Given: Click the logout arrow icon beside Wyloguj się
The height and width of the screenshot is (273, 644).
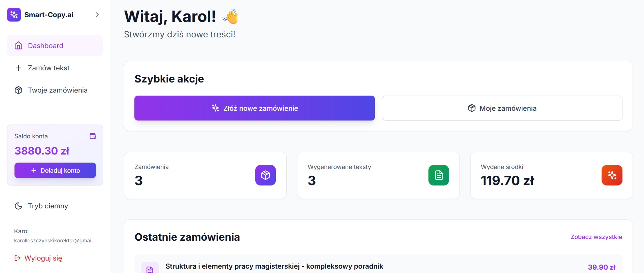Looking at the screenshot, I should coord(18,258).
